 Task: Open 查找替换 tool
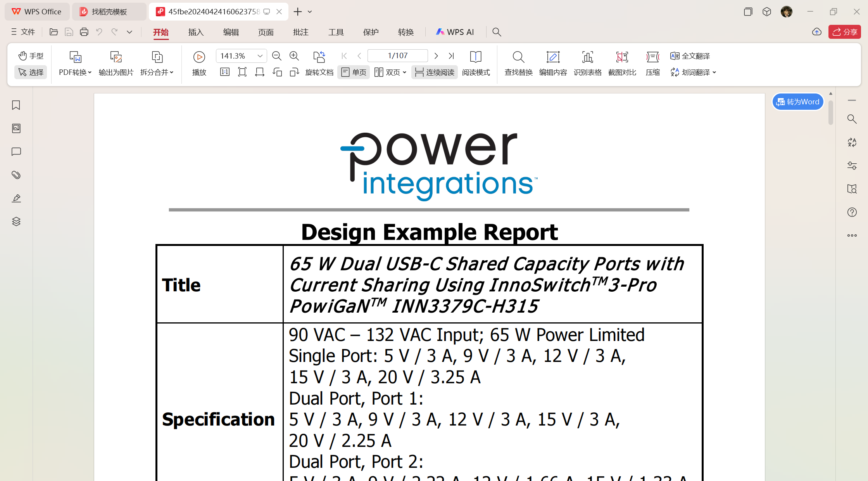(x=519, y=64)
